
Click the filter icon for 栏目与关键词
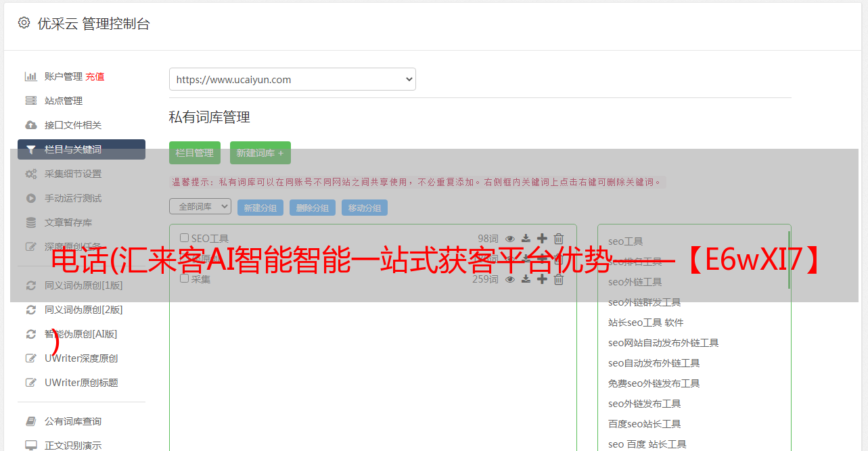31,149
